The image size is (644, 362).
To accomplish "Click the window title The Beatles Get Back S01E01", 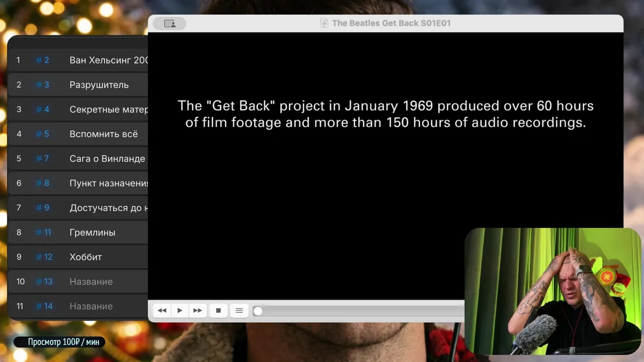I will (391, 23).
